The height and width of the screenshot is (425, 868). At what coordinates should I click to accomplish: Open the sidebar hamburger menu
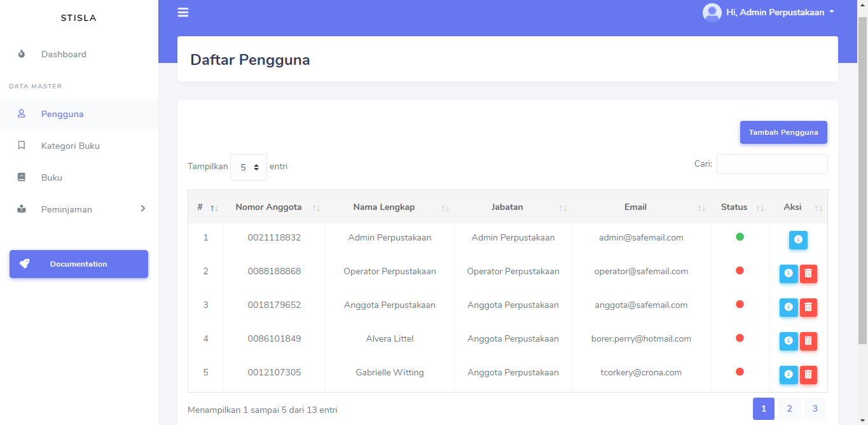(x=183, y=12)
